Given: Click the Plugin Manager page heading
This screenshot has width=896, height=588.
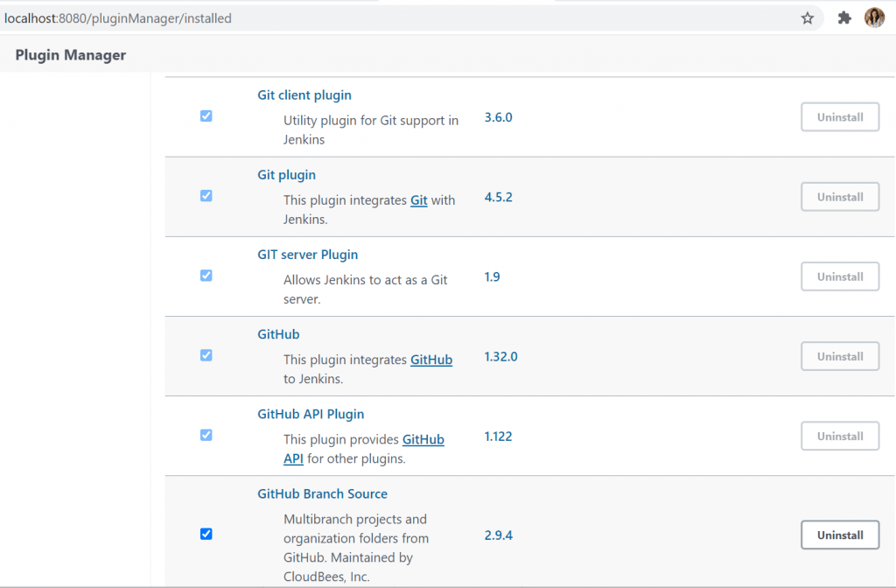Looking at the screenshot, I should (71, 55).
